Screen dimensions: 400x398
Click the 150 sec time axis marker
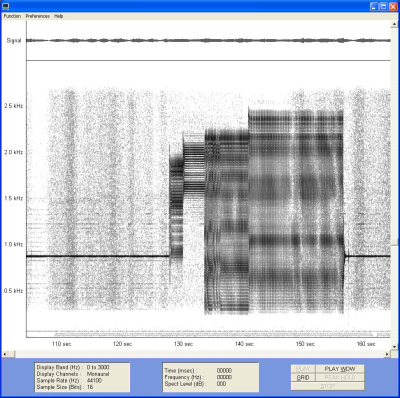[305, 344]
